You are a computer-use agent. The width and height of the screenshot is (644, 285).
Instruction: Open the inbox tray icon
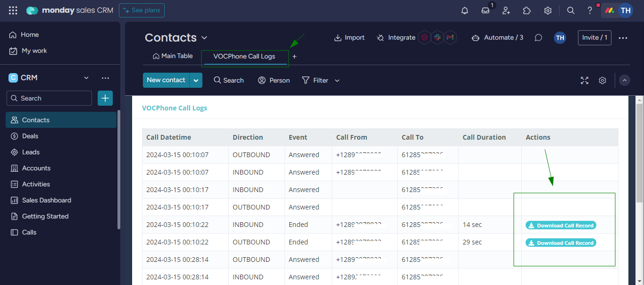click(x=485, y=10)
